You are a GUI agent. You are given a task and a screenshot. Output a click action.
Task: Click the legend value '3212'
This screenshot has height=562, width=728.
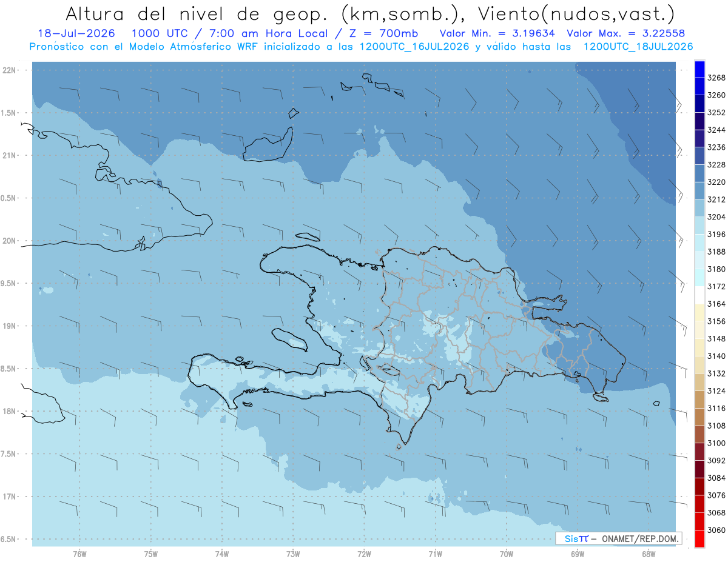(716, 199)
